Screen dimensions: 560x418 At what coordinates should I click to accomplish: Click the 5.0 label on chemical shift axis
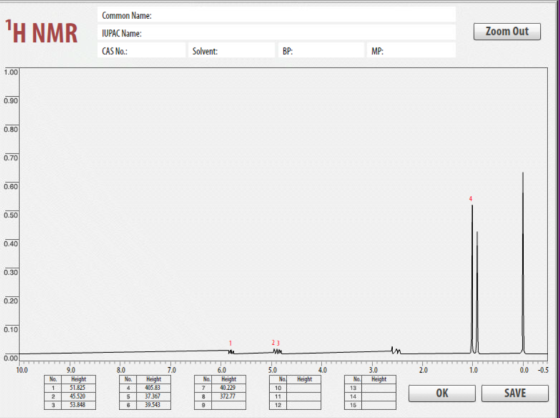coord(272,370)
